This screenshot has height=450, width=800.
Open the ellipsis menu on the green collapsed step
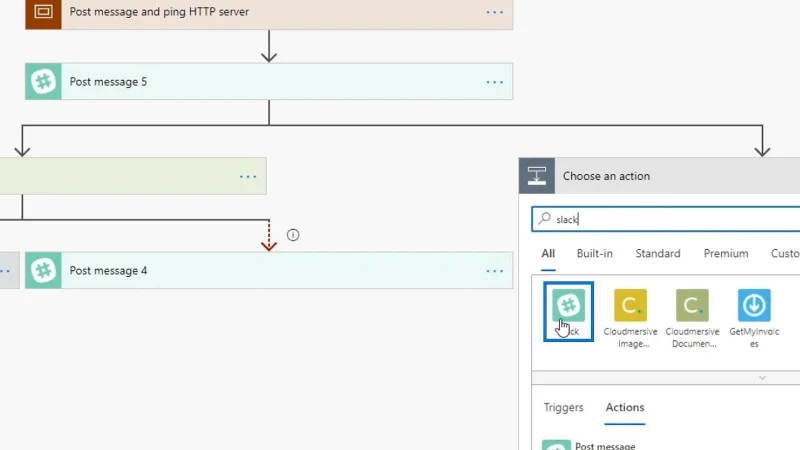coord(248,177)
